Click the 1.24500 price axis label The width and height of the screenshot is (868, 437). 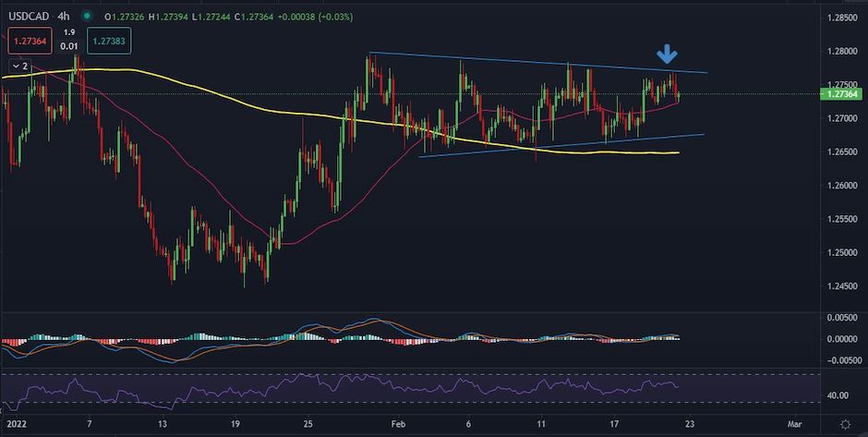tap(842, 286)
